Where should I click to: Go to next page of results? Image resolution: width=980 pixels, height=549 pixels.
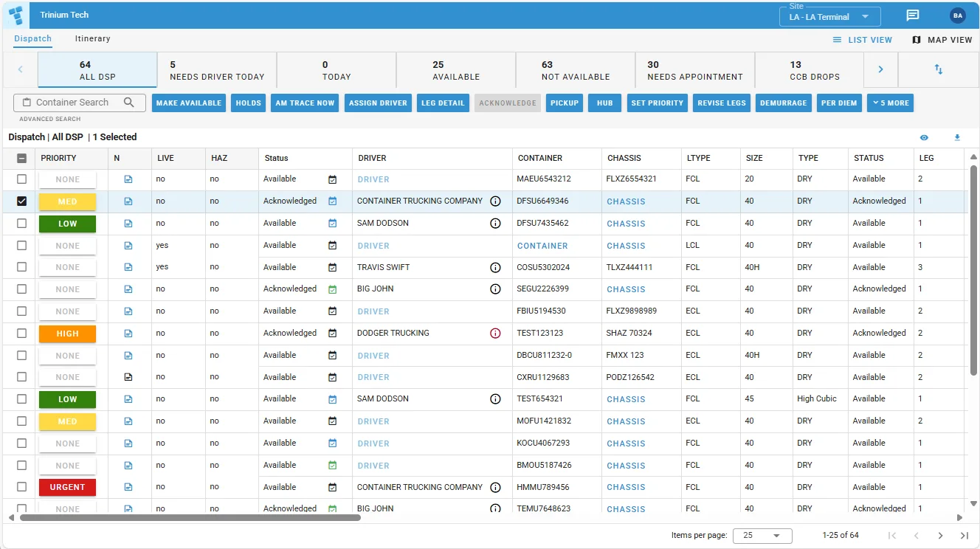pos(940,536)
